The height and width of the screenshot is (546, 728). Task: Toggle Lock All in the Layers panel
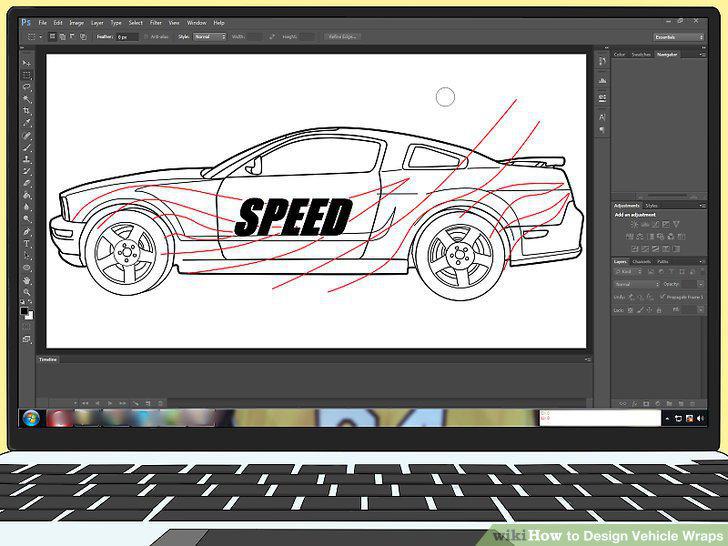(659, 310)
